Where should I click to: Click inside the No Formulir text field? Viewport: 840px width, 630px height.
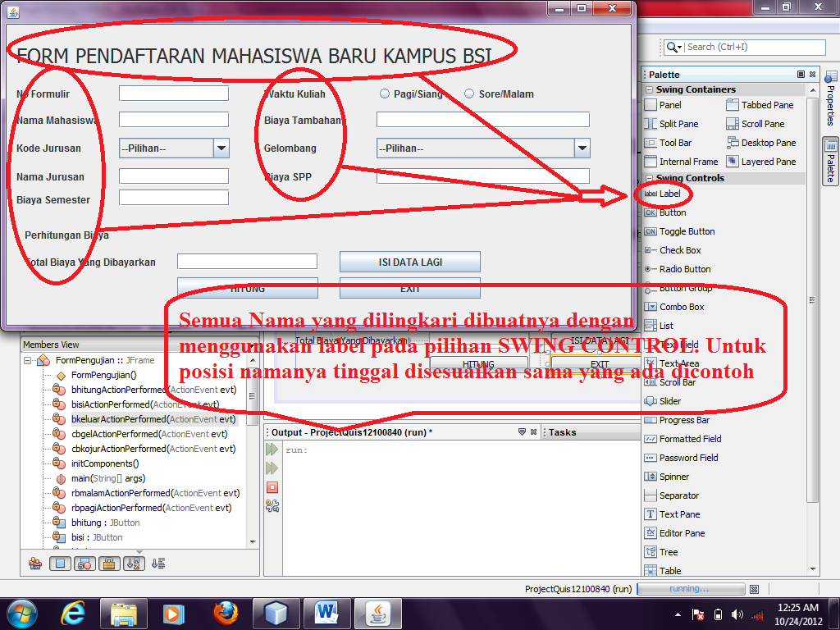tap(172, 94)
